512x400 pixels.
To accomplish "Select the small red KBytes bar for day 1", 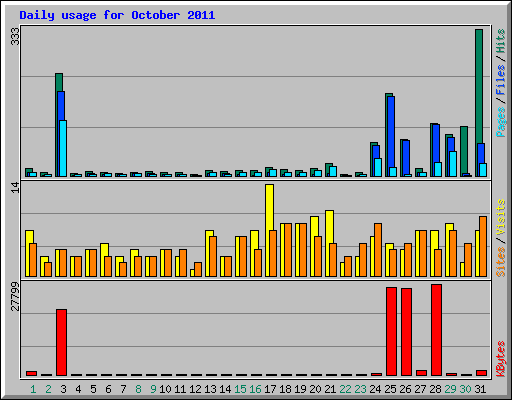I will click(31, 373).
